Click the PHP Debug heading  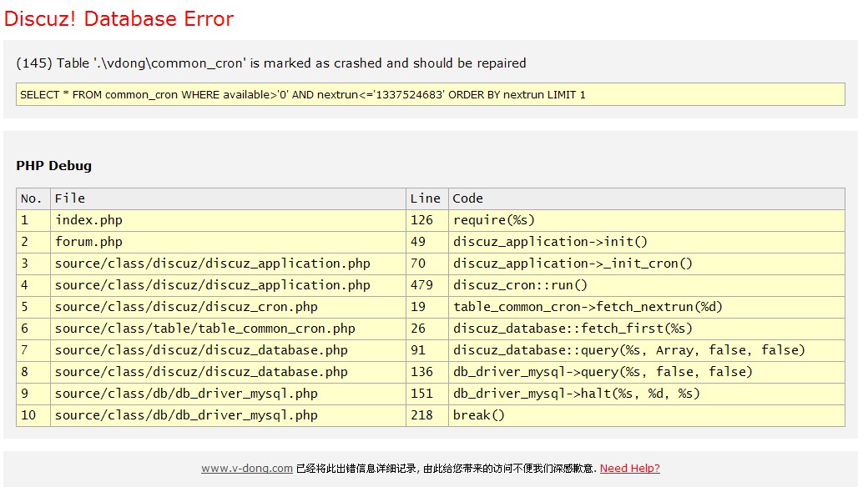pyautogui.click(x=53, y=166)
